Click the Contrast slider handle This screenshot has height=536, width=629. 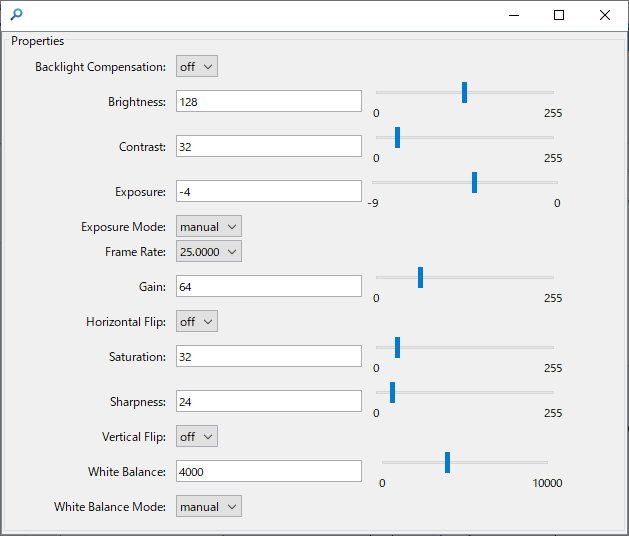(398, 138)
